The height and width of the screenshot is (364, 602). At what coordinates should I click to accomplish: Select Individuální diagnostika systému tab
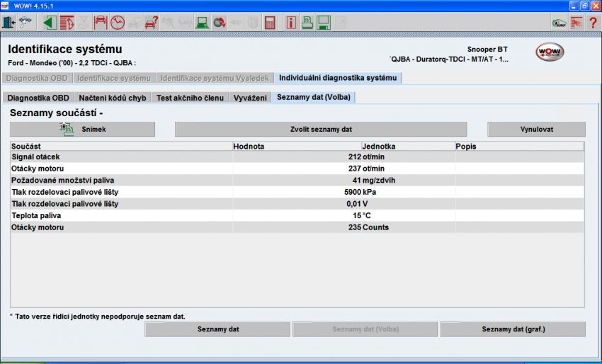(x=338, y=78)
